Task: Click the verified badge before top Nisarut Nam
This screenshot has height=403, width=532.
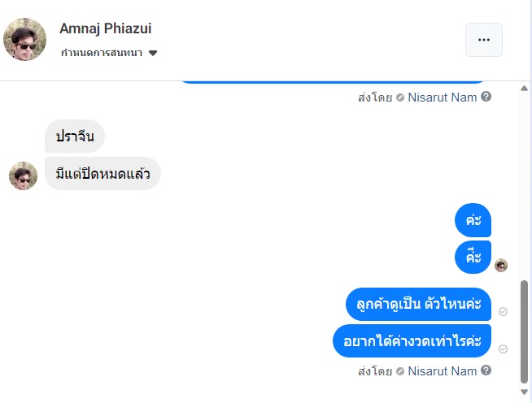Action: pyautogui.click(x=399, y=97)
